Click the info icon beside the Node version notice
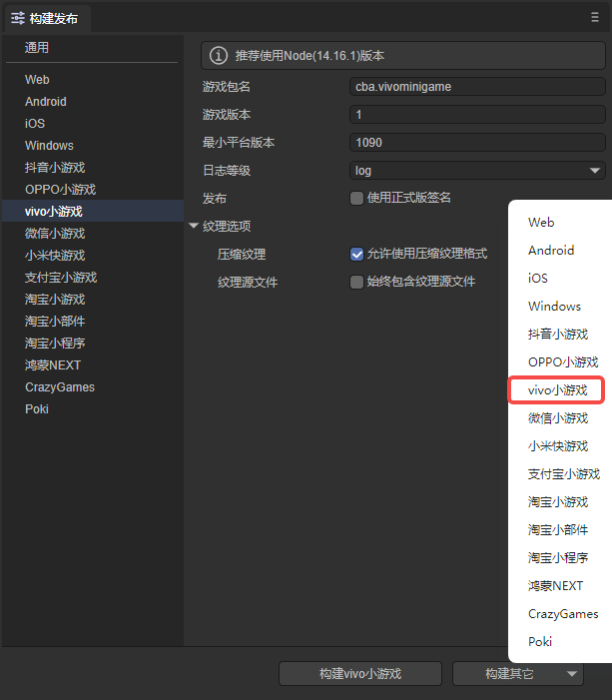 218,56
